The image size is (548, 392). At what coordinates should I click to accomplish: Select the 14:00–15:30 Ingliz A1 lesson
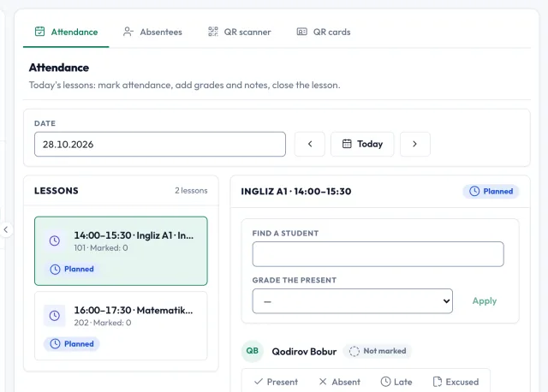click(x=121, y=251)
